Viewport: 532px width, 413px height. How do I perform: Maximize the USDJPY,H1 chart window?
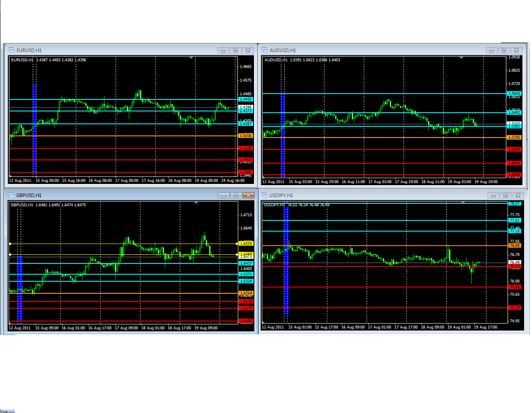pyautogui.click(x=506, y=196)
